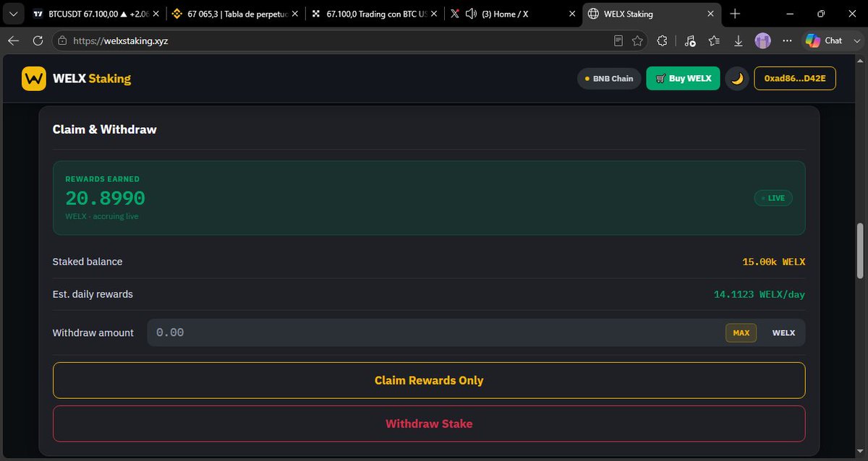868x461 pixels.
Task: Mute the X tab's speaker icon
Action: (471, 14)
